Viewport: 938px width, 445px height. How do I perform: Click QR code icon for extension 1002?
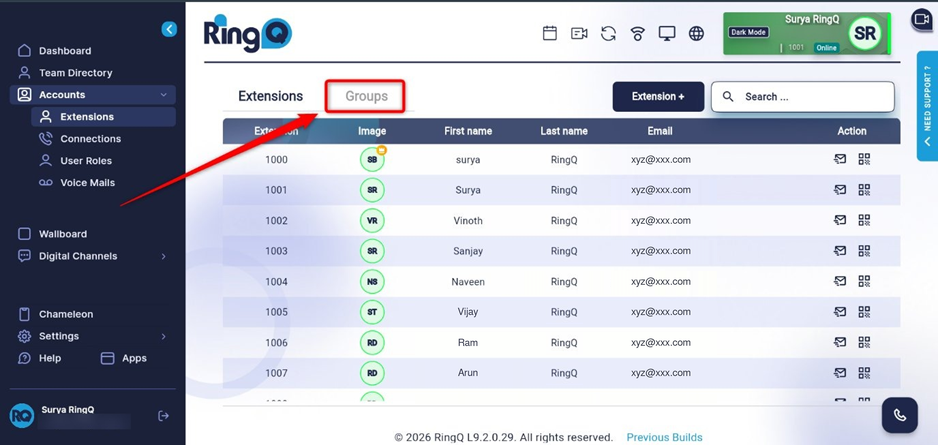(864, 220)
